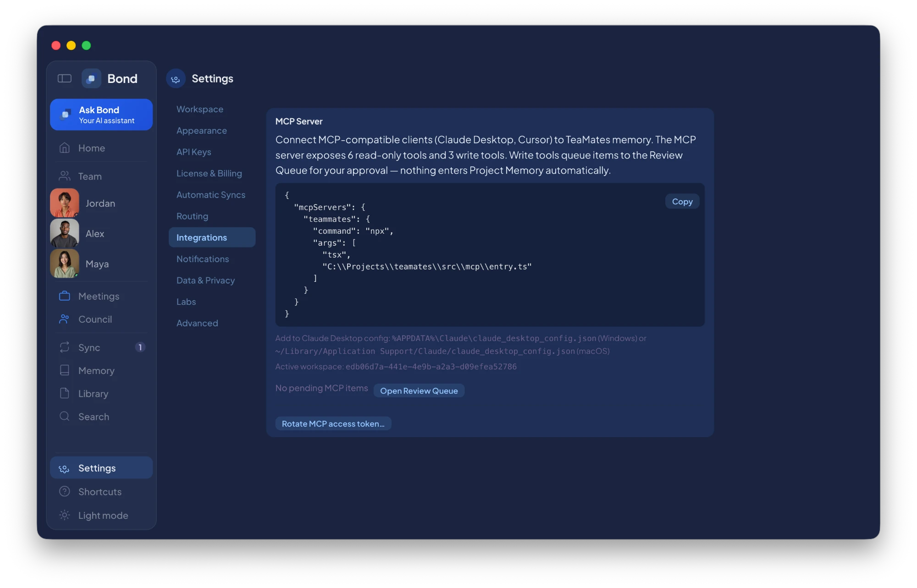The image size is (917, 588).
Task: Select Integrations settings tab
Action: pyautogui.click(x=212, y=237)
